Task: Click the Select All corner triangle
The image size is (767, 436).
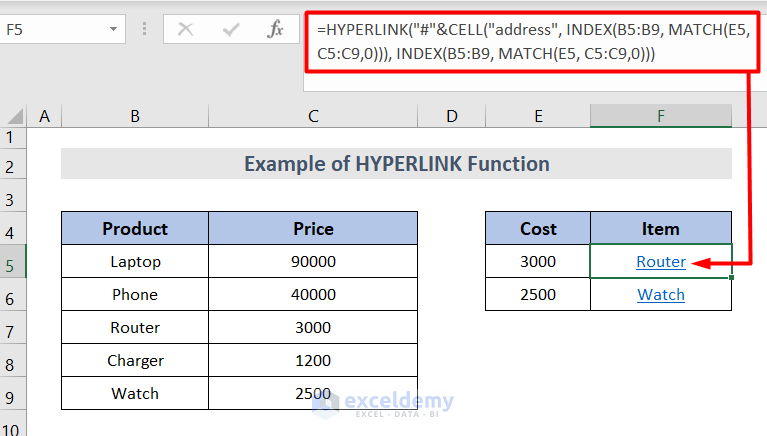Action: [x=15, y=116]
